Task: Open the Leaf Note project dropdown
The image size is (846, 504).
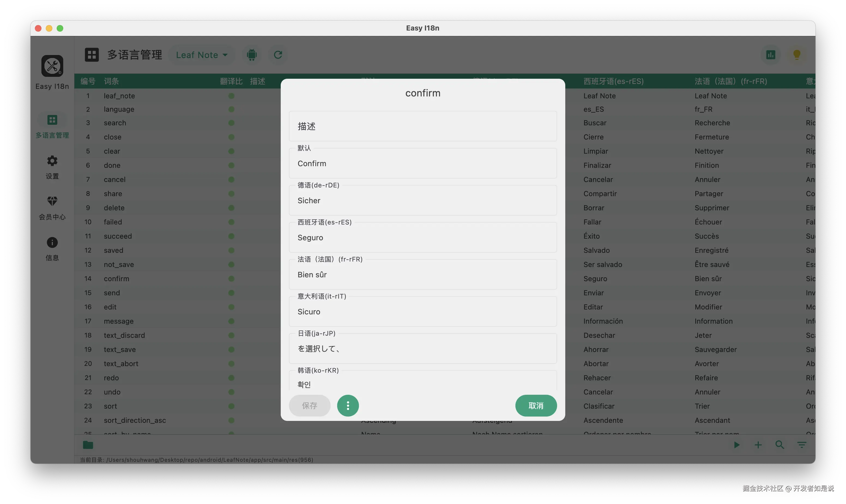Action: (202, 54)
